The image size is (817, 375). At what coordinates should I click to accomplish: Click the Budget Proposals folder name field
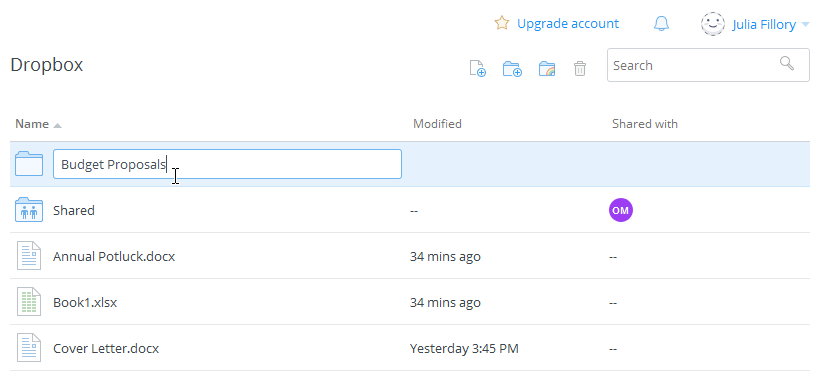227,164
